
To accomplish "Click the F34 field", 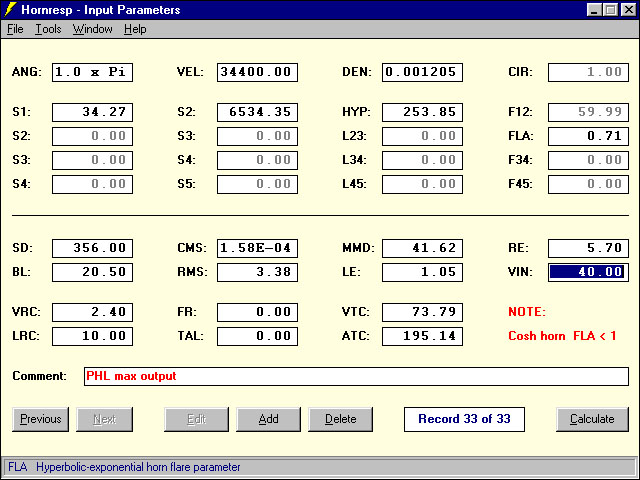I will [x=588, y=160].
